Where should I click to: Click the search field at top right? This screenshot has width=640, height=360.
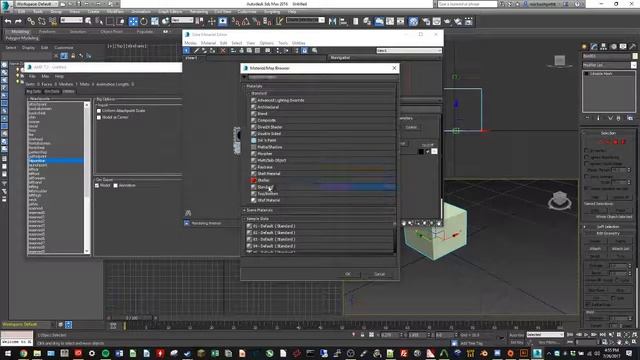click(x=467, y=4)
